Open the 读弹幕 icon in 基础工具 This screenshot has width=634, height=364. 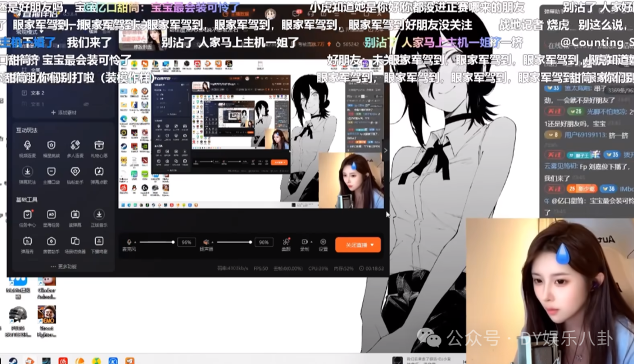click(75, 214)
